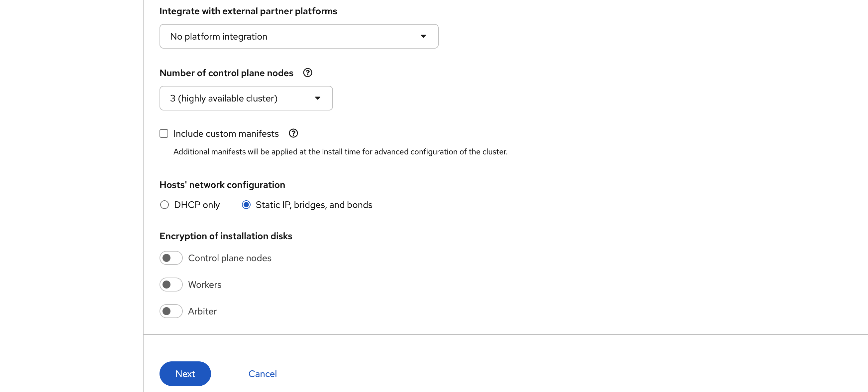This screenshot has width=868, height=392.
Task: Click the Include custom manifests label
Action: pos(226,133)
